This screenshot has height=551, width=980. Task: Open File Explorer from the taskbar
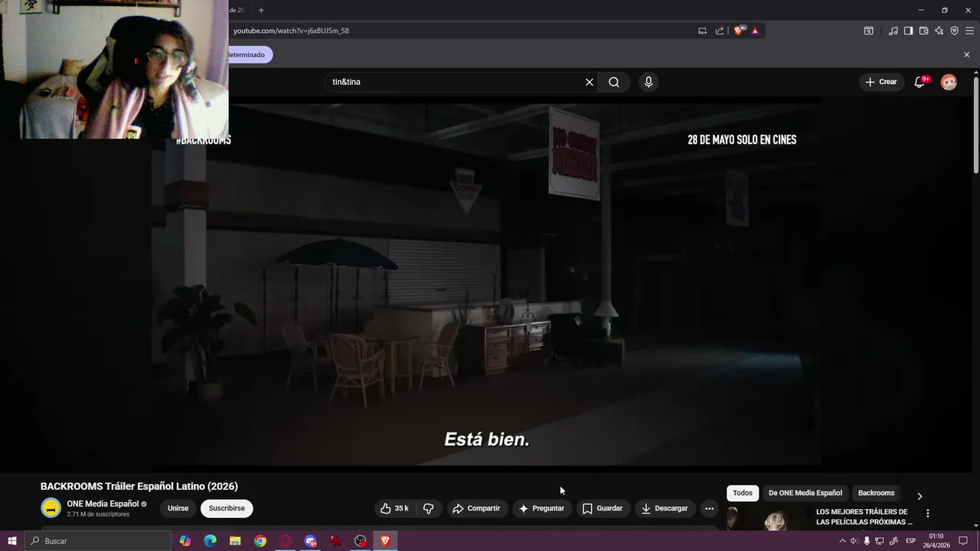[235, 541]
